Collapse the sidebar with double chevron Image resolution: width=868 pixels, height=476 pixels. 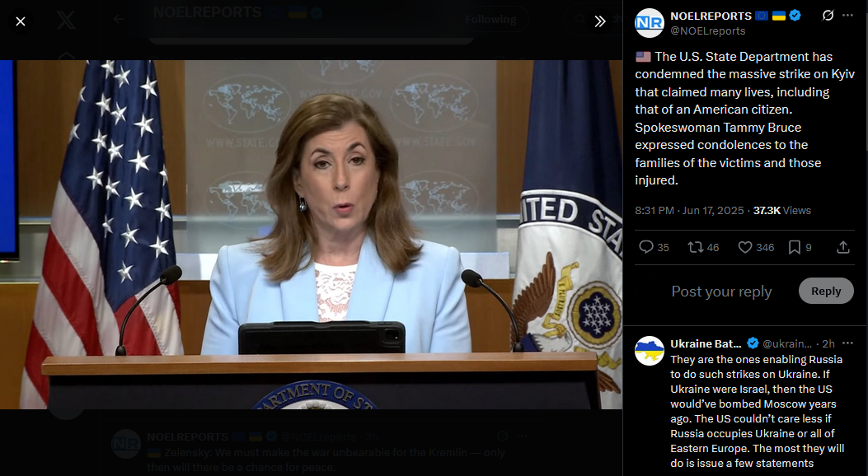pos(600,21)
